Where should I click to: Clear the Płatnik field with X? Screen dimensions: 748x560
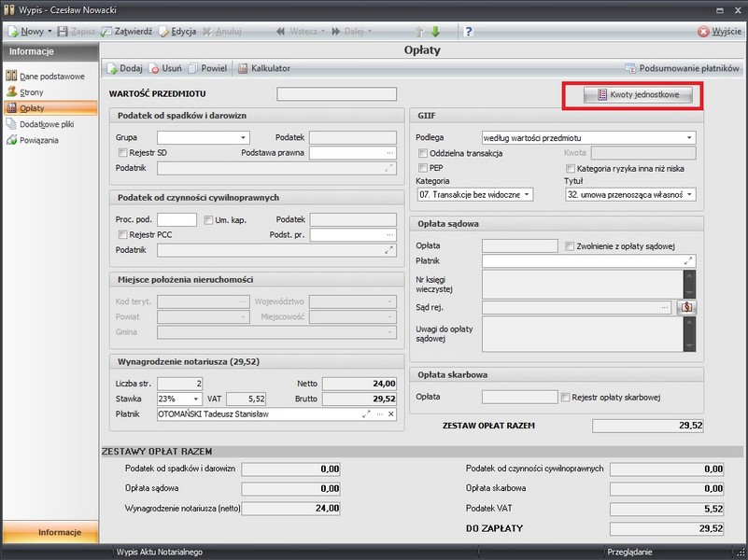click(391, 414)
